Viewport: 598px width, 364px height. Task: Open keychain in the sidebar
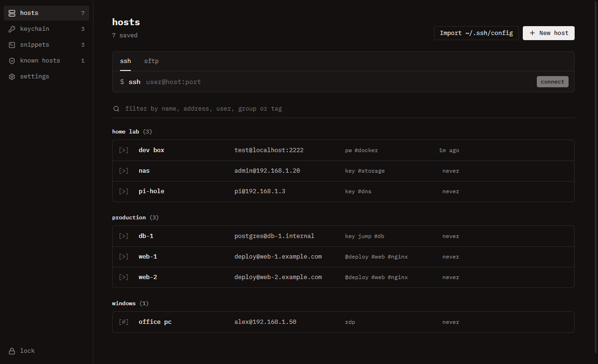click(46, 29)
